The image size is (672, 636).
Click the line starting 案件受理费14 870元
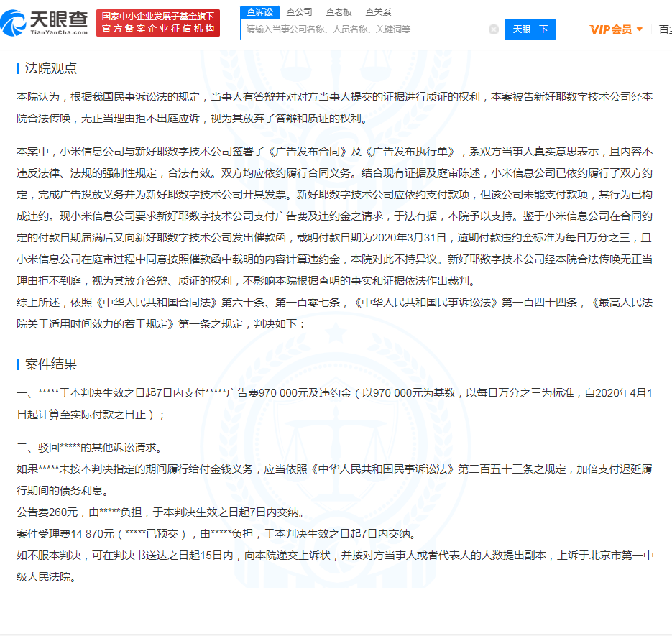point(216,533)
